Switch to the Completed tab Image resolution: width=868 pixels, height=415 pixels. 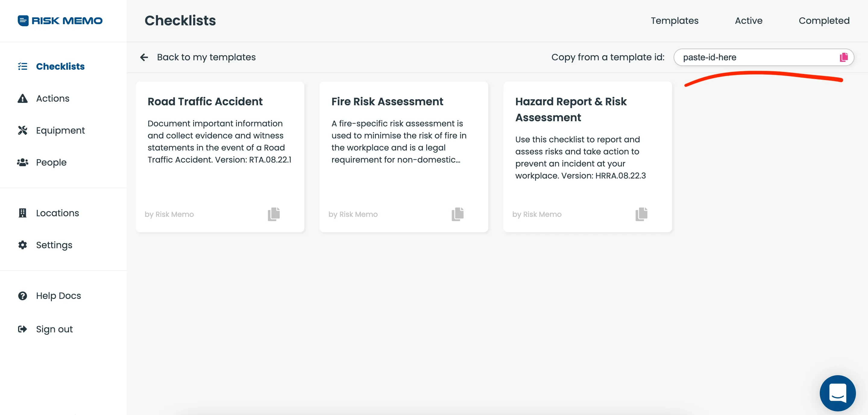click(824, 21)
